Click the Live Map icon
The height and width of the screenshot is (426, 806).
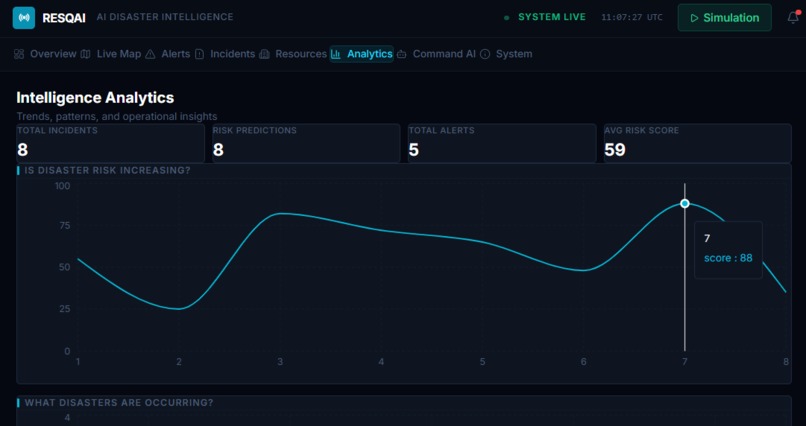pos(86,54)
